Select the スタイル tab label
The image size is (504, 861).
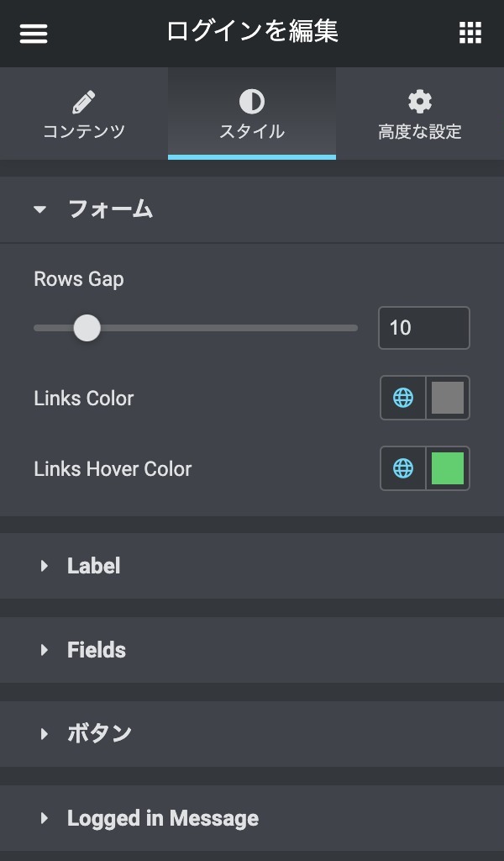point(252,132)
